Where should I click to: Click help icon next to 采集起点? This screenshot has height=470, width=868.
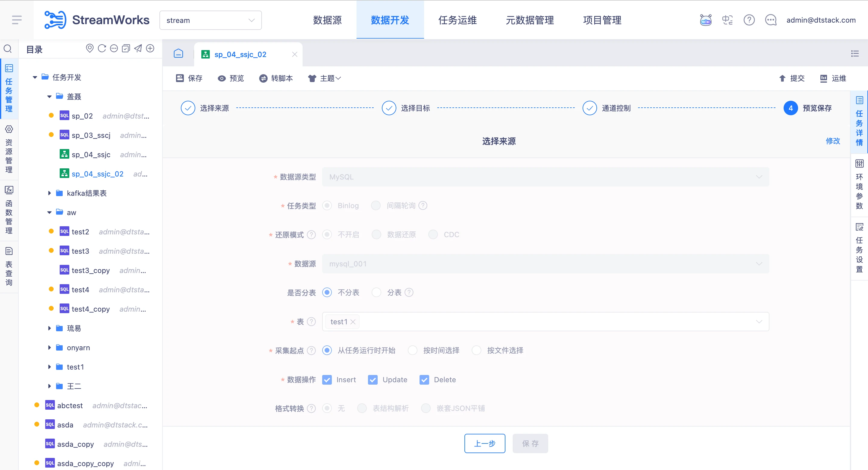311,350
